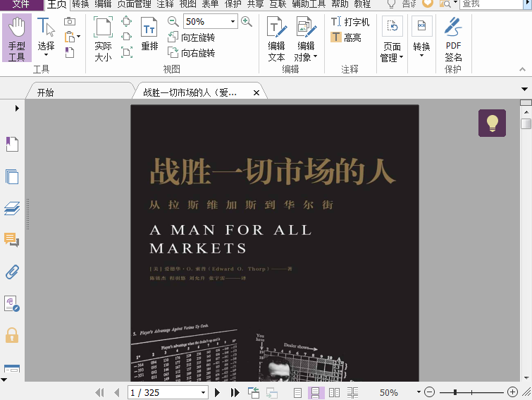Rotate view right (向右旋转)
532x400 pixels.
click(192, 53)
